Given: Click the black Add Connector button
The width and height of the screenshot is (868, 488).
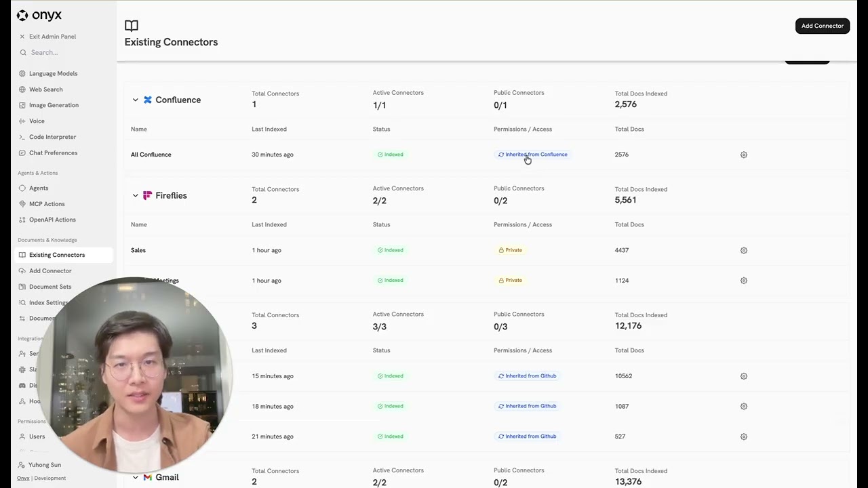Looking at the screenshot, I should pos(822,26).
